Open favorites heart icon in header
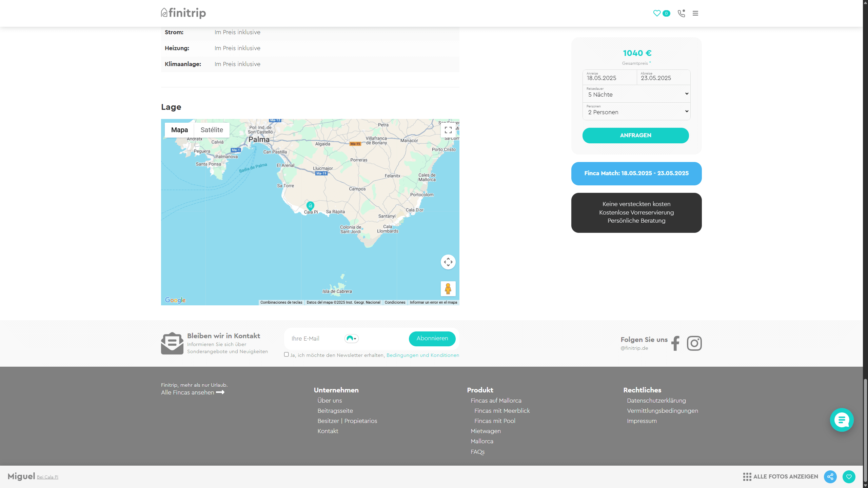The width and height of the screenshot is (868, 488). (x=657, y=13)
